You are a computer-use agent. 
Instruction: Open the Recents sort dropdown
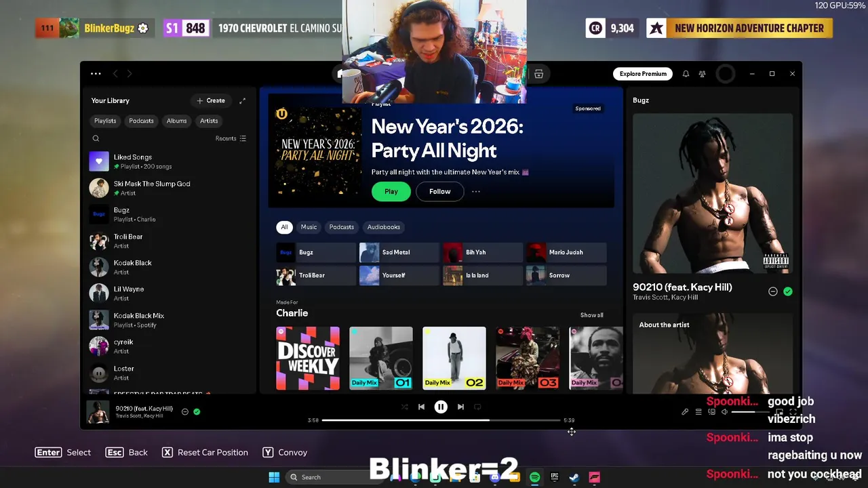coord(231,138)
